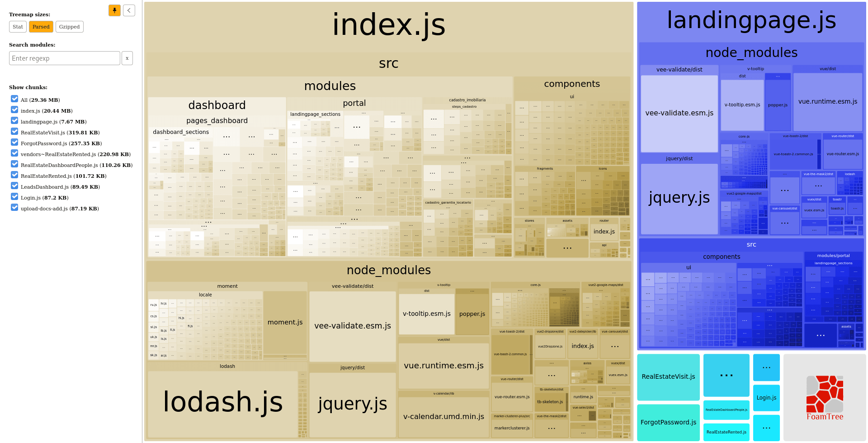This screenshot has width=868, height=443.
Task: Toggle the landingpage.js chunk checkbox
Action: (14, 121)
